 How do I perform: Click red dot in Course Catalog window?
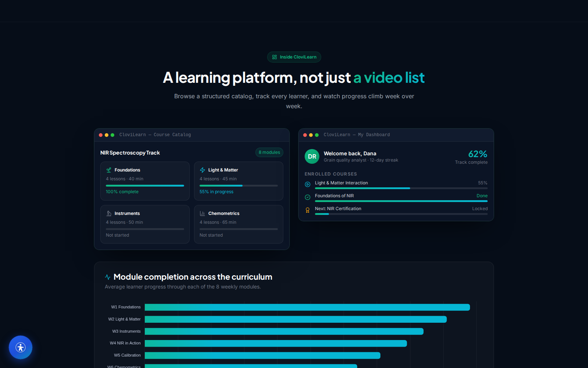[101, 135]
